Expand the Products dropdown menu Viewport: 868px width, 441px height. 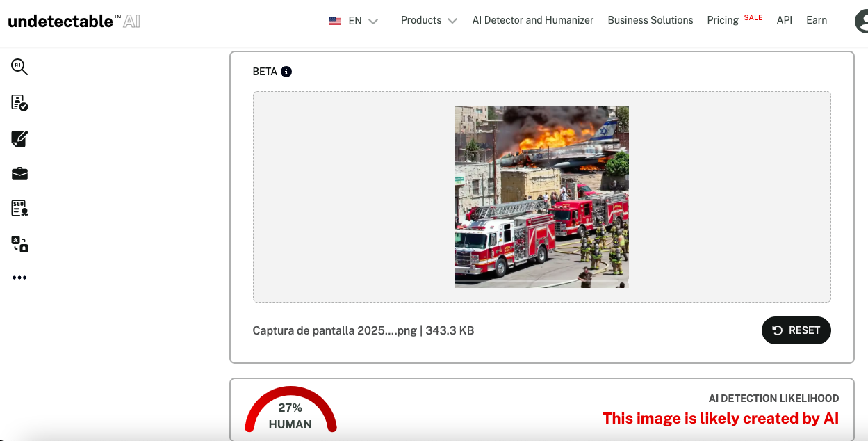click(x=429, y=20)
